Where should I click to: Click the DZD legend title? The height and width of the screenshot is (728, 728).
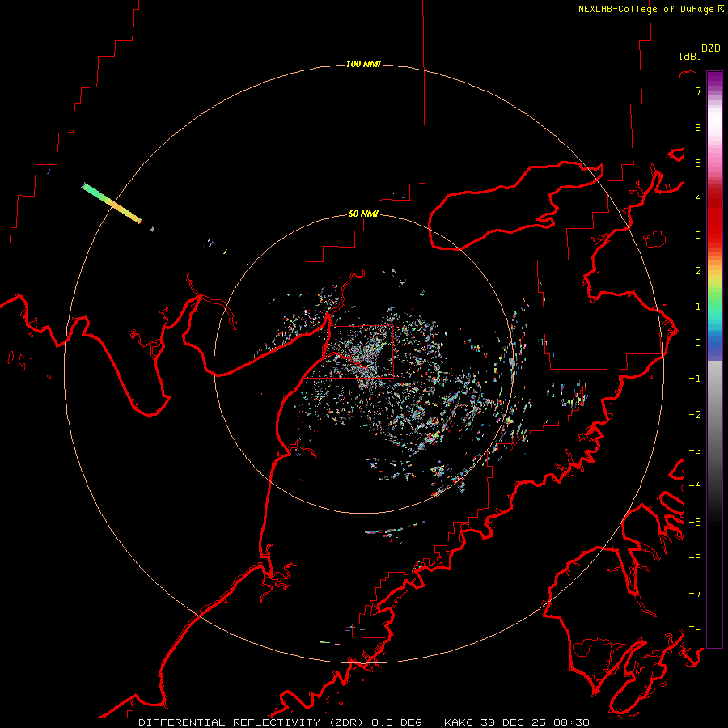point(711,49)
